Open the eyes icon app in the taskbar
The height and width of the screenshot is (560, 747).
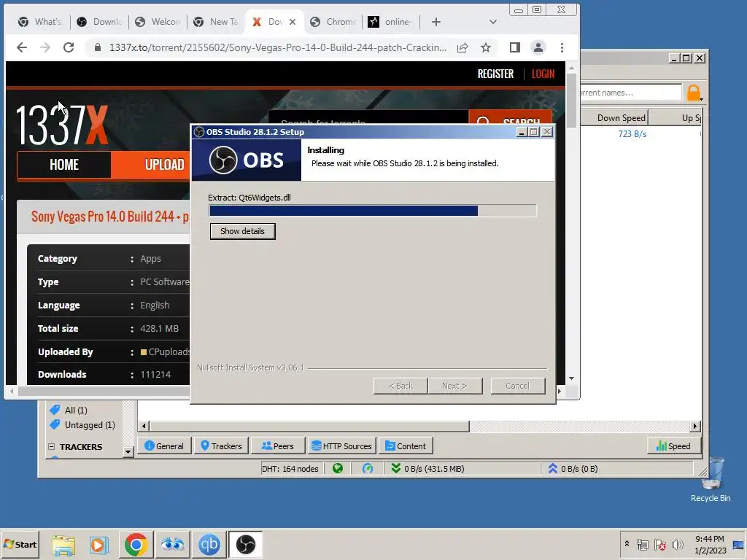172,545
